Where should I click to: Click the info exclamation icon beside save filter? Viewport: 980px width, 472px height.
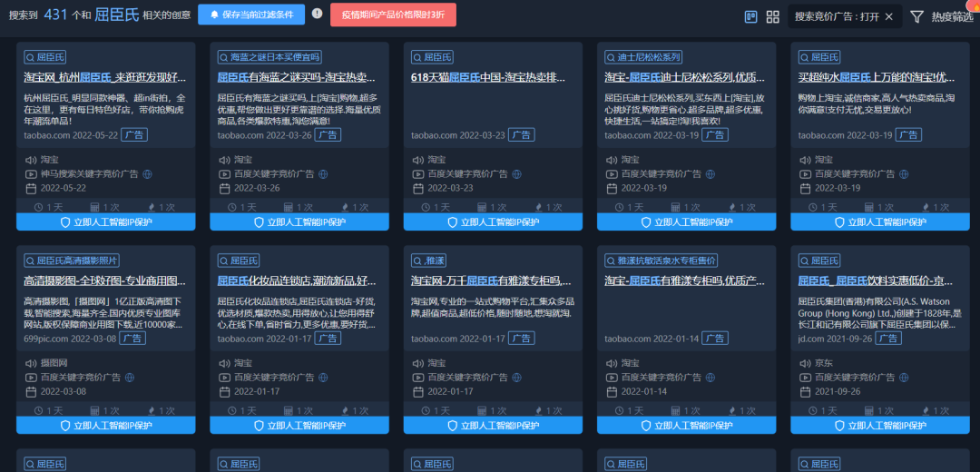[317, 14]
